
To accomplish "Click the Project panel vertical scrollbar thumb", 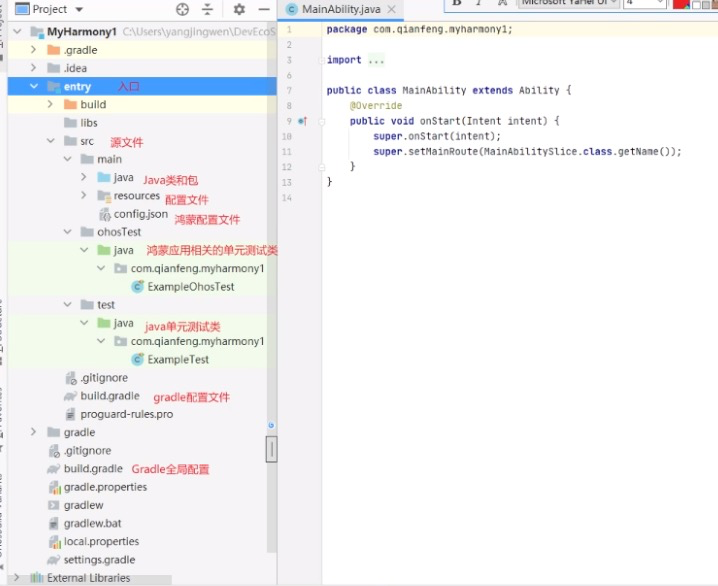I will pos(270,450).
